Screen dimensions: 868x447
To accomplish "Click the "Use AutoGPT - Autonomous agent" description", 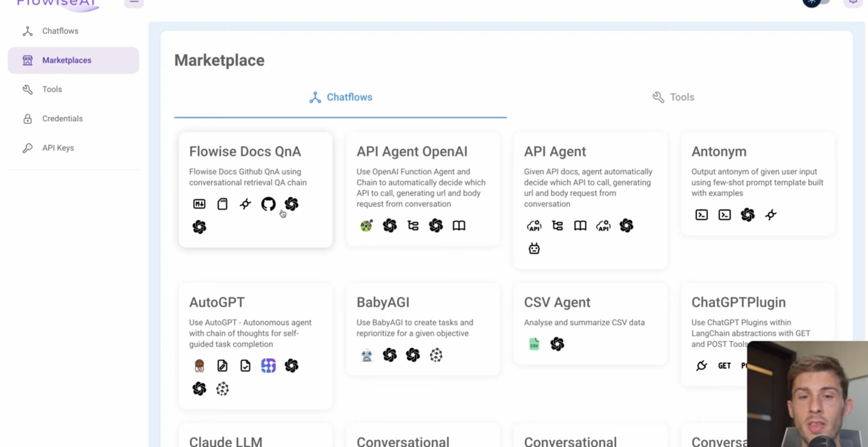I will pos(250,334).
